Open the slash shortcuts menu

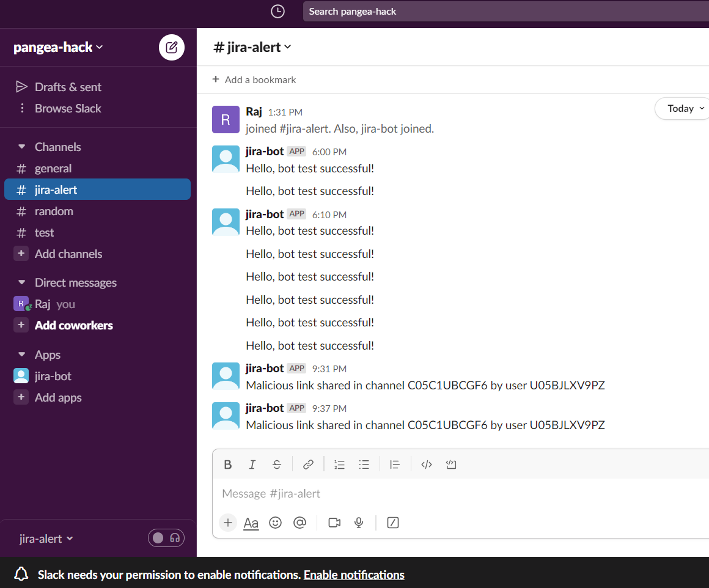click(393, 523)
